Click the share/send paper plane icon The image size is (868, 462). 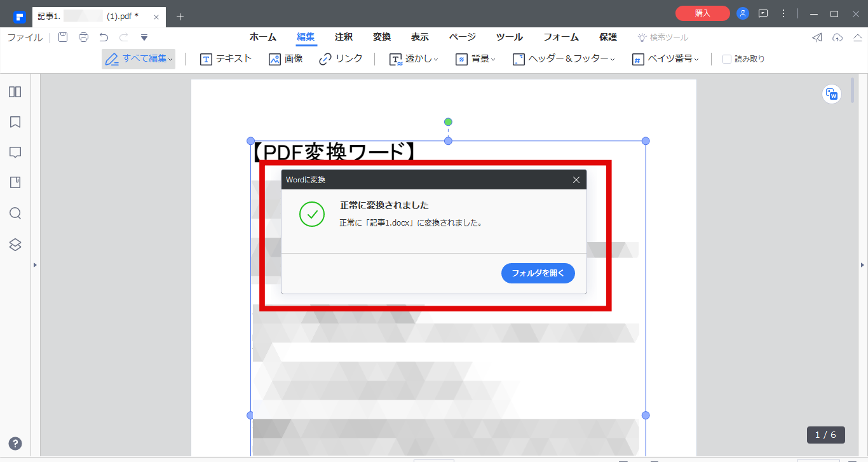(817, 37)
